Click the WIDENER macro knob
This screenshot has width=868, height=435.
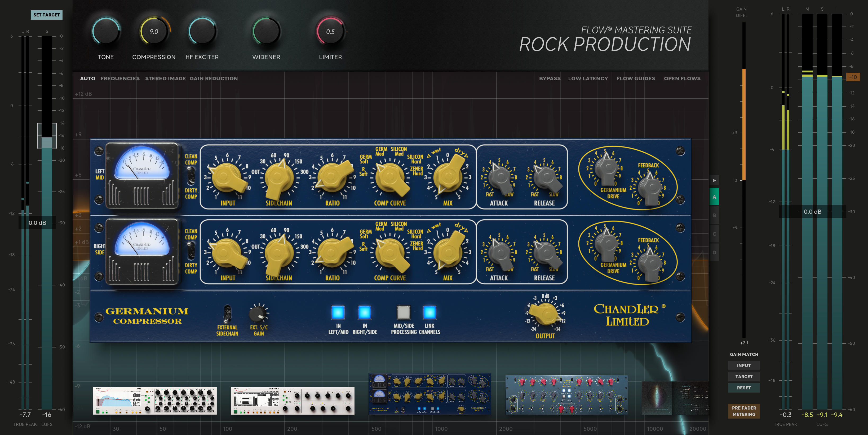click(x=266, y=31)
